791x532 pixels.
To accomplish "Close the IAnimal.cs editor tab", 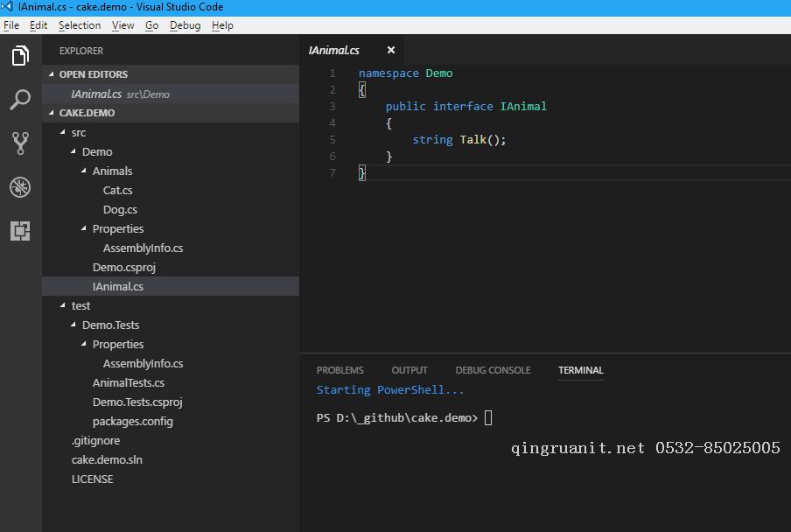I will [x=391, y=51].
